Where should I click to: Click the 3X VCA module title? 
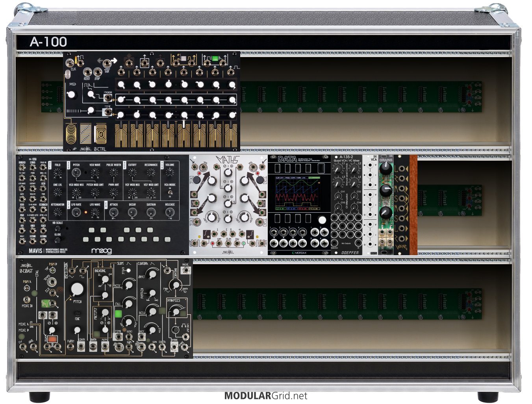(x=374, y=158)
